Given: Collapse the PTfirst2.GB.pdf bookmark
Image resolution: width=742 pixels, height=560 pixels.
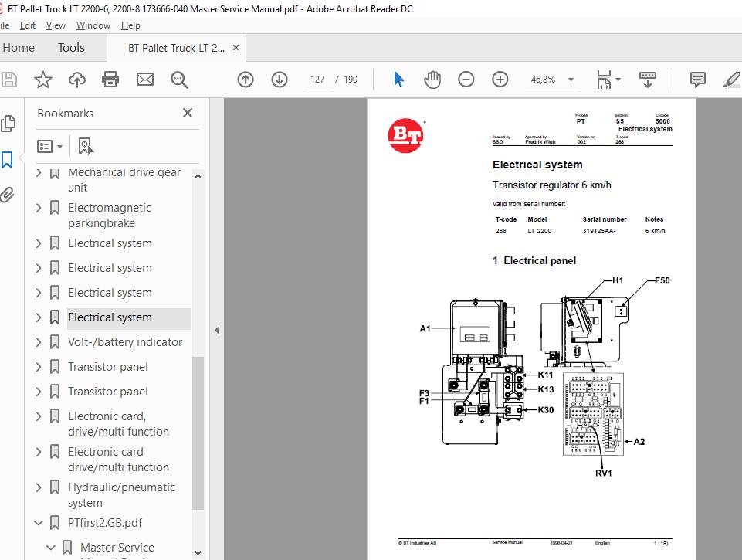Looking at the screenshot, I should [39, 523].
